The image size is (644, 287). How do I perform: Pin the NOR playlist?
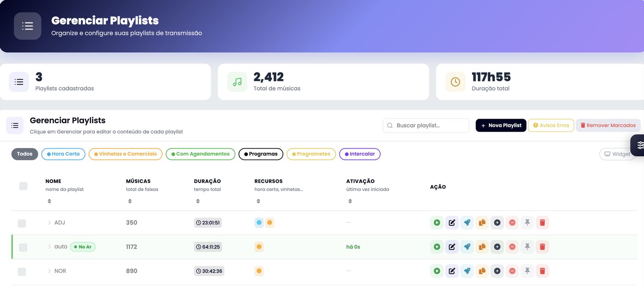click(x=527, y=271)
